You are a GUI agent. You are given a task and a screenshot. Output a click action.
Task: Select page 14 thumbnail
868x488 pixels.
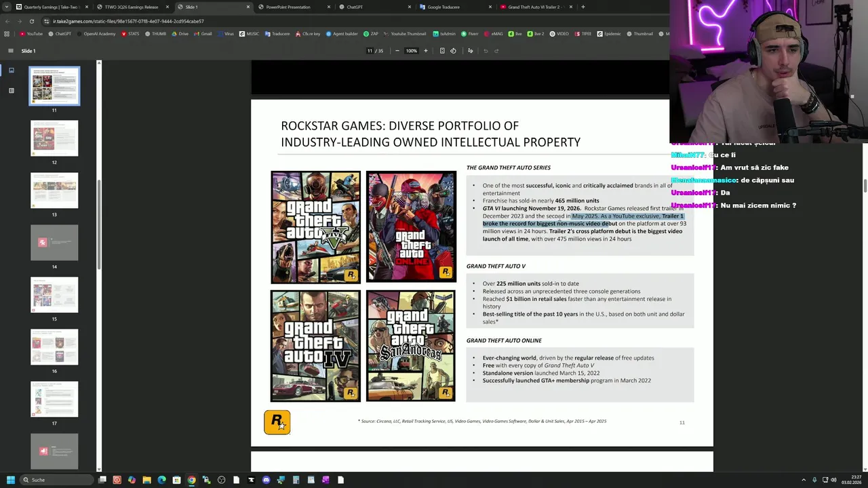tap(54, 243)
